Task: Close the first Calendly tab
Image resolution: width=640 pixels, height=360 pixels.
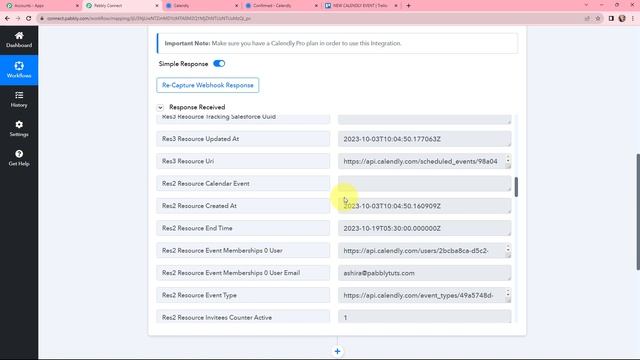Action: click(237, 6)
